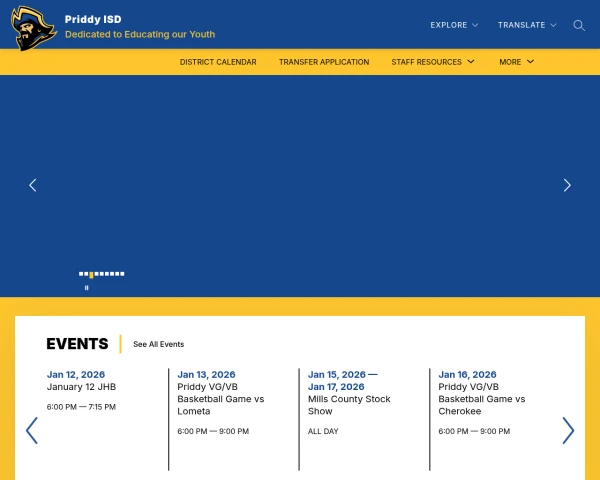Open the More navigation menu
600x480 pixels.
point(516,62)
